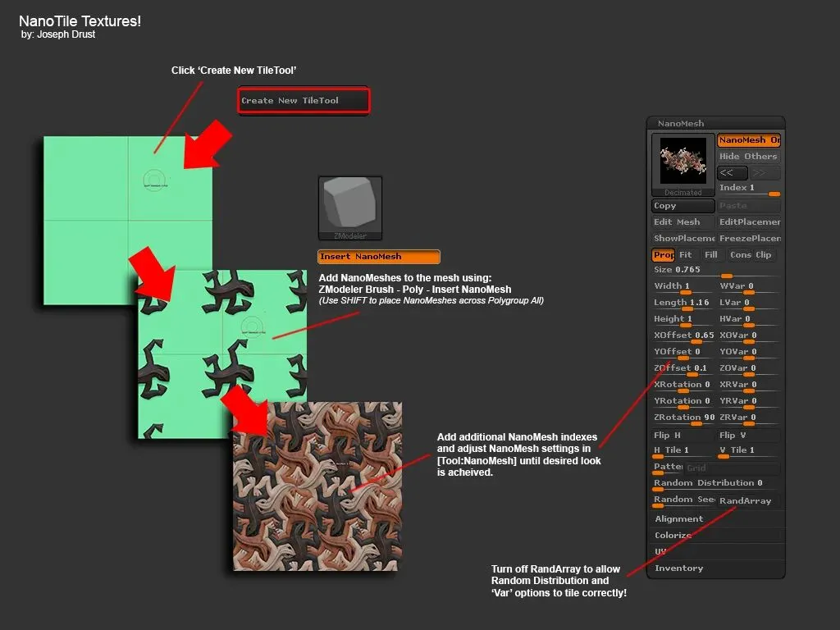Collapse the NanoMesh panel header
The image size is (840, 630).
716,123
